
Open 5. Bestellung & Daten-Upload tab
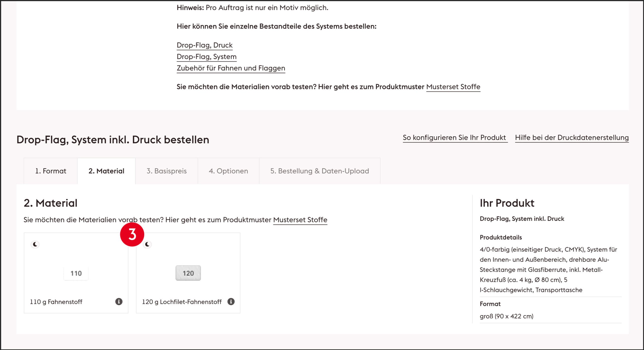319,171
